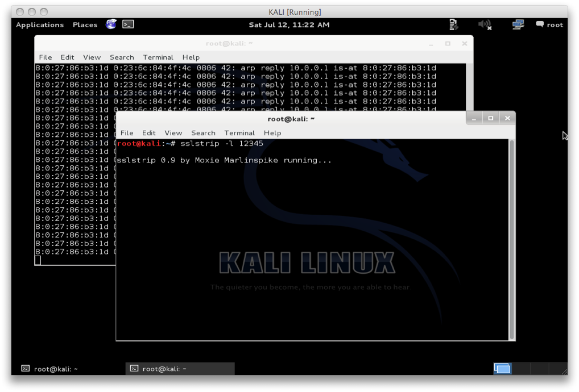
Task: Open View menu in background arp terminal
Action: [x=92, y=57]
